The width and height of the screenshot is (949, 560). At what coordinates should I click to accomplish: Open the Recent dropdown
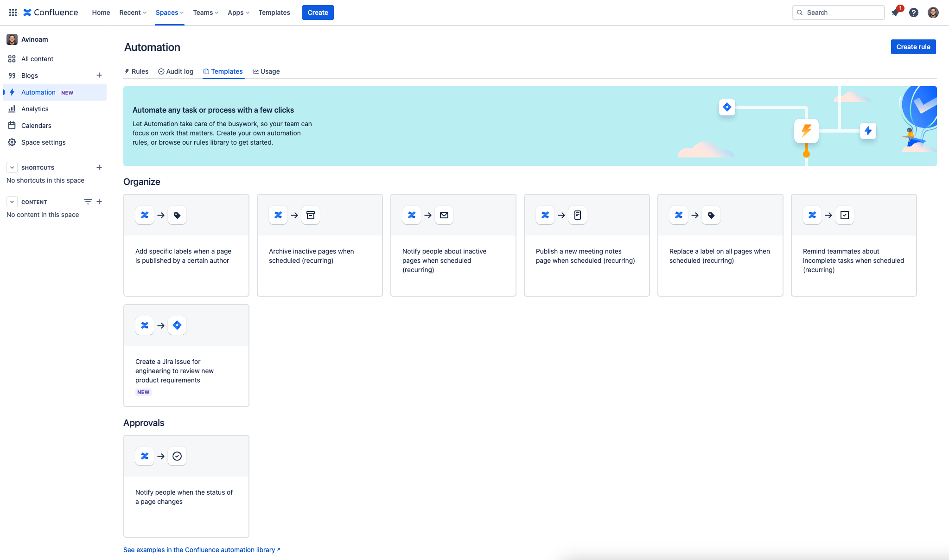[x=132, y=13]
